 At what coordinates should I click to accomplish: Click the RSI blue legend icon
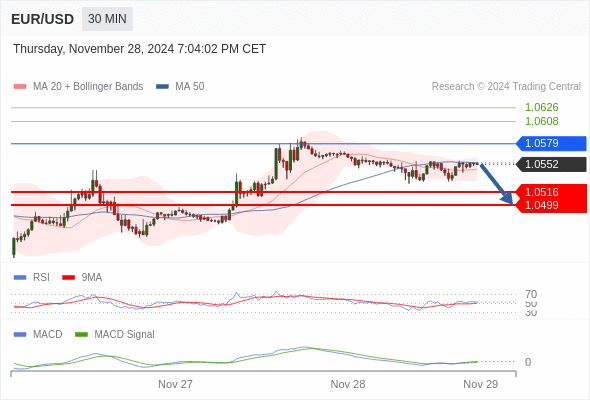20,278
